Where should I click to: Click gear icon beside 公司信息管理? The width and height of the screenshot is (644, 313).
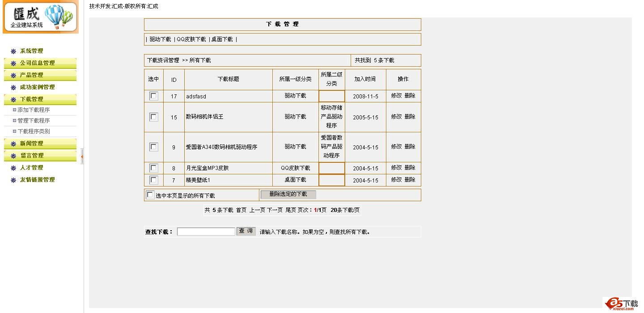point(13,63)
